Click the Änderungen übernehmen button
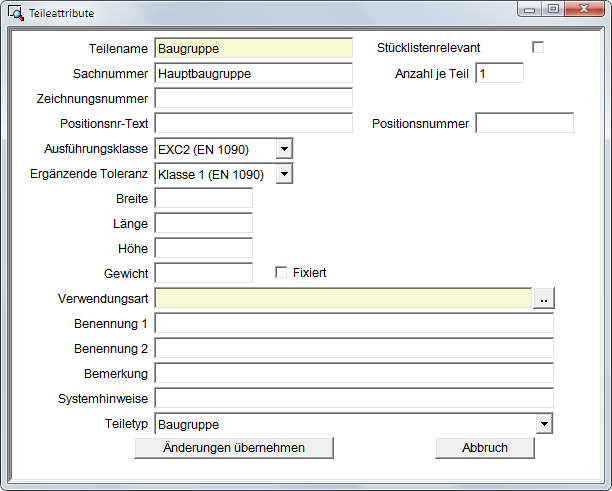 pyautogui.click(x=233, y=448)
